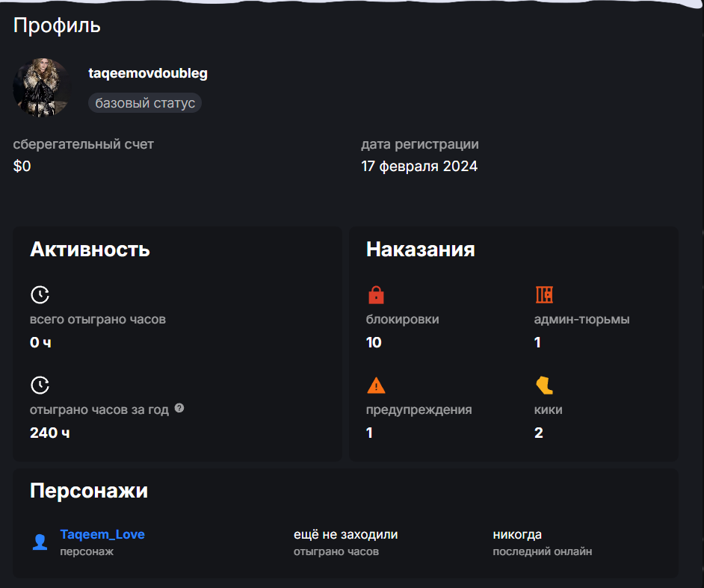Click the clock icon above всего отыграно часов
Image resolution: width=704 pixels, height=588 pixels.
(x=40, y=294)
